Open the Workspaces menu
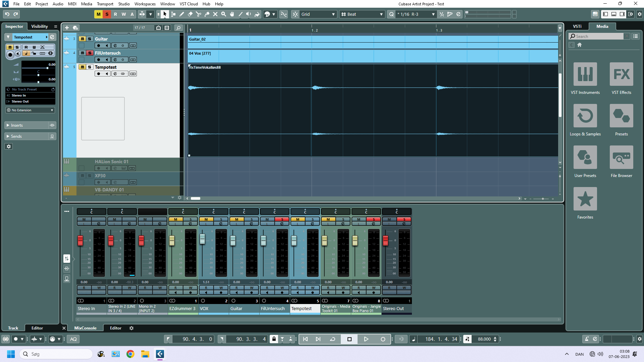 145,4
